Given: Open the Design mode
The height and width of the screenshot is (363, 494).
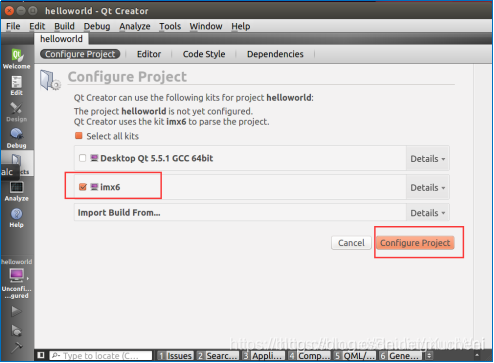Looking at the screenshot, I should point(16,112).
